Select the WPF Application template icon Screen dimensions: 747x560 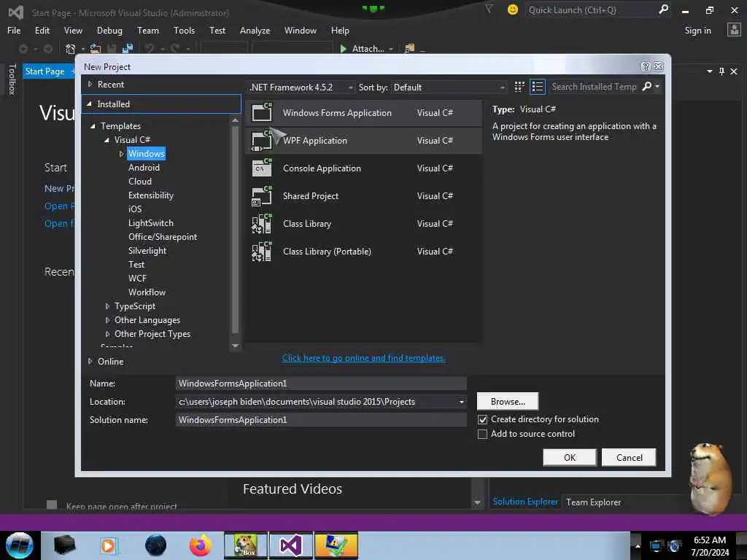tap(262, 140)
